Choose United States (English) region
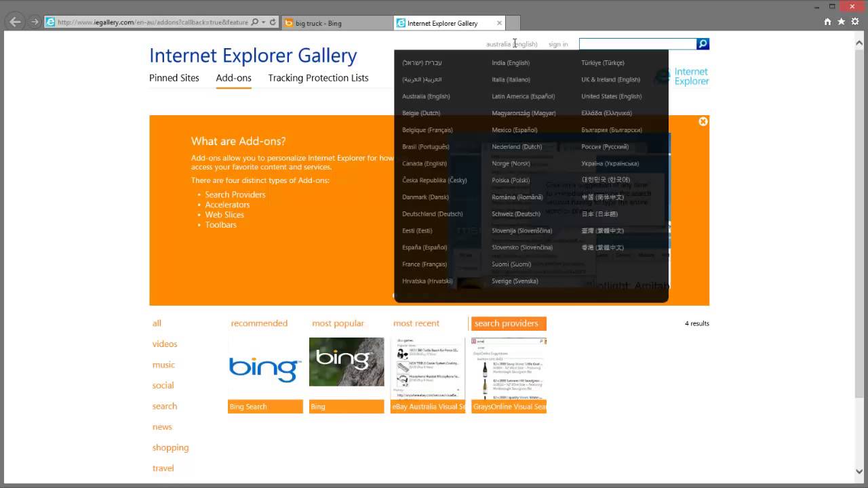868x488 pixels. (611, 96)
